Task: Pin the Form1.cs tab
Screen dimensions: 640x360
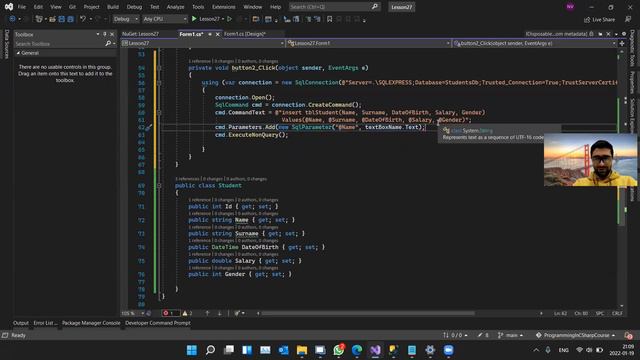Action: (210, 34)
